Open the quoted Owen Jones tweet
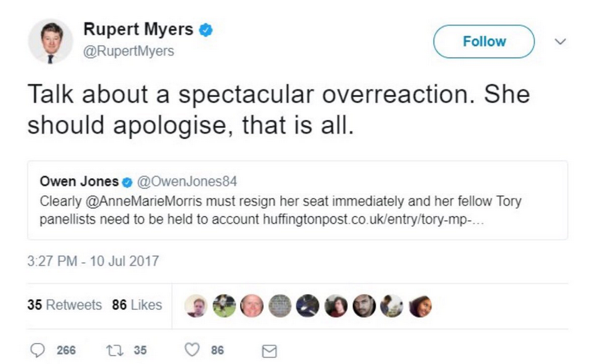 (x=297, y=209)
